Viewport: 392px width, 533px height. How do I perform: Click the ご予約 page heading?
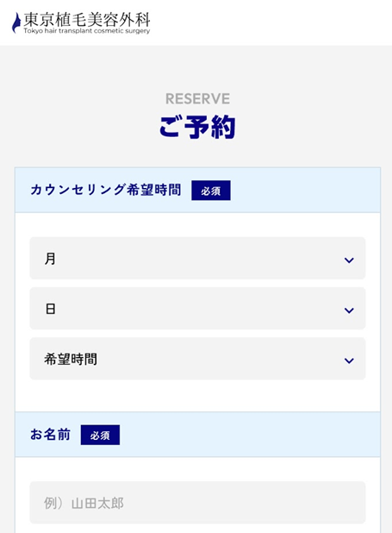(197, 127)
